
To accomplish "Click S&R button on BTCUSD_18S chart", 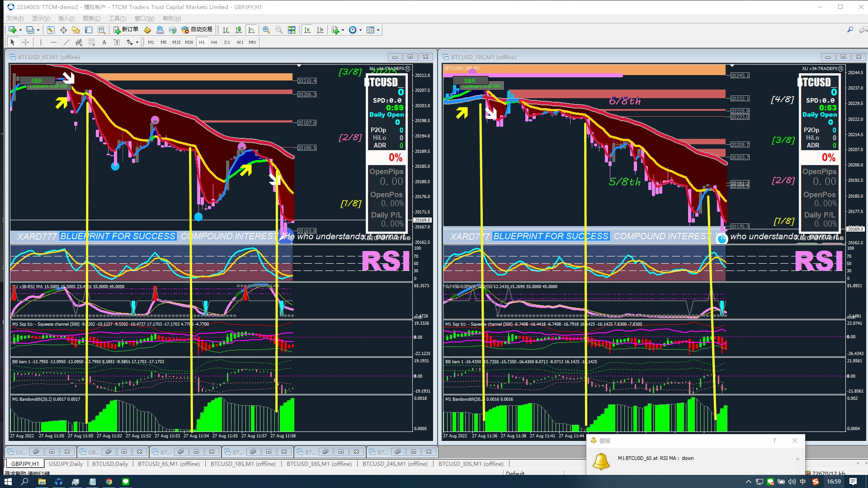I will point(470,81).
